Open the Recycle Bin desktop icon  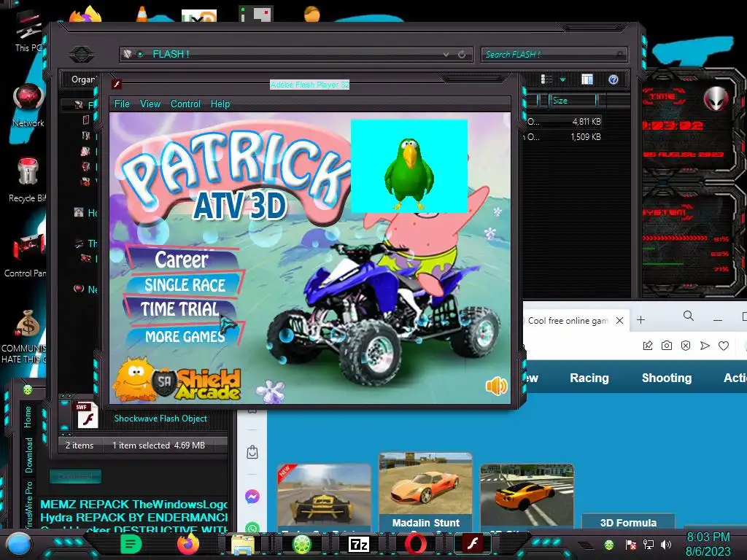[x=27, y=180]
